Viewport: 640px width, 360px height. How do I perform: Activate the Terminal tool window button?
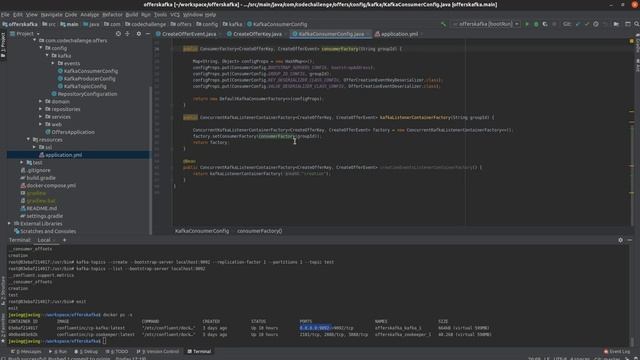coord(199,351)
